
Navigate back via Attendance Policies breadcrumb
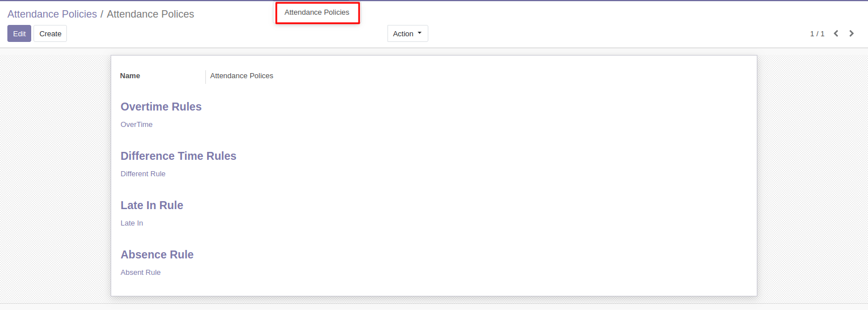(52, 14)
